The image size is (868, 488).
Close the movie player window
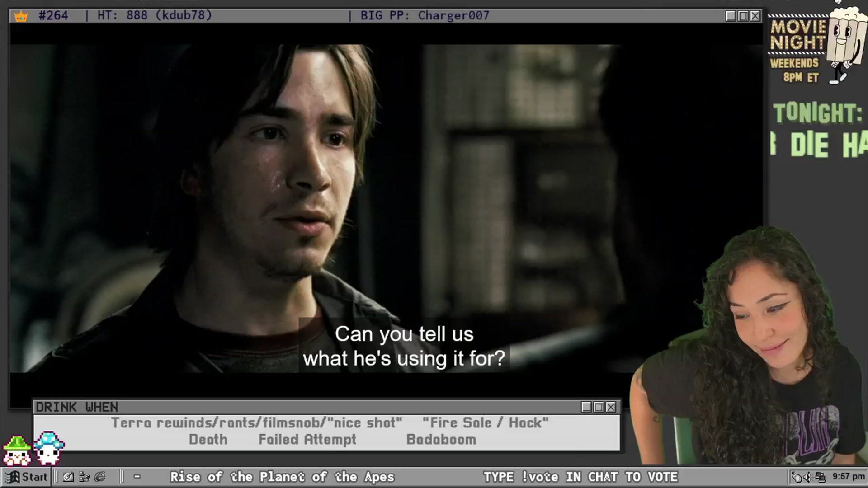tap(755, 16)
